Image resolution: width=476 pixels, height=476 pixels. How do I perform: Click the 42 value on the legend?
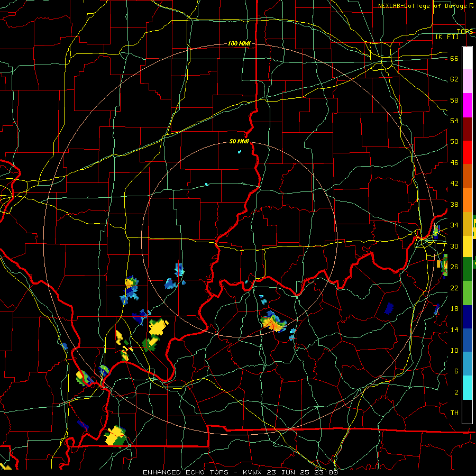[454, 184]
